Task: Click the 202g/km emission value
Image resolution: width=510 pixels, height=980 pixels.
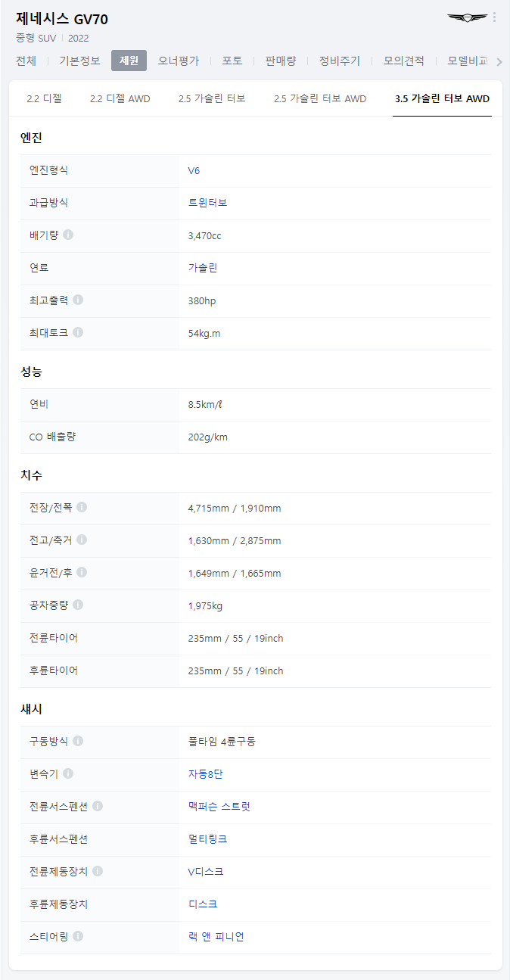Action: pyautogui.click(x=207, y=437)
